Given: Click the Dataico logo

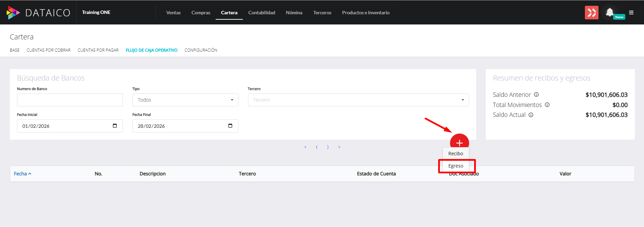Looking at the screenshot, I should coord(38,13).
